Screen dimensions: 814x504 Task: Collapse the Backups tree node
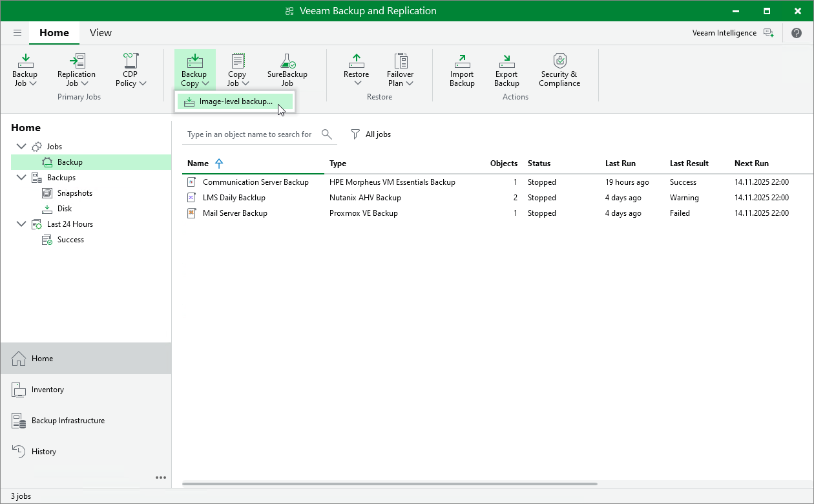21,178
